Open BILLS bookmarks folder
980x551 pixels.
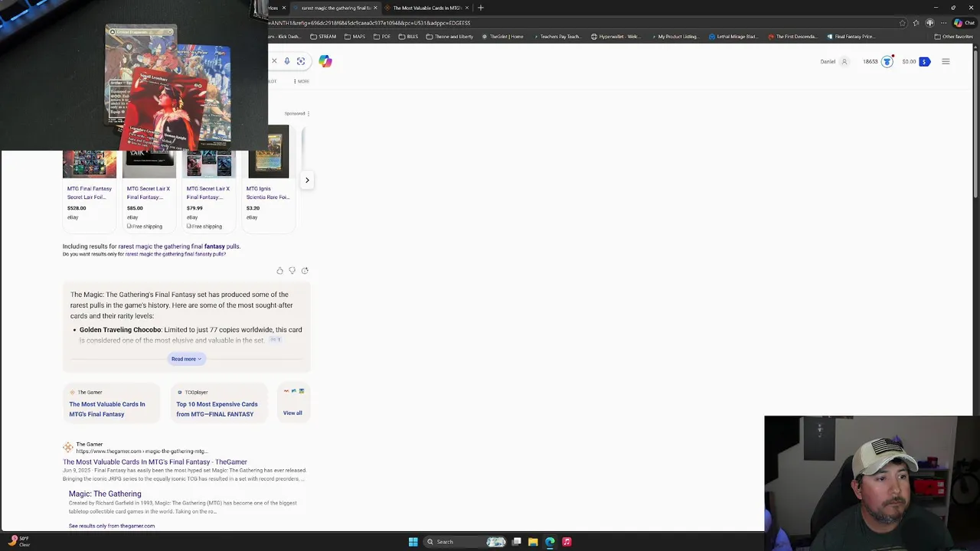click(x=408, y=37)
